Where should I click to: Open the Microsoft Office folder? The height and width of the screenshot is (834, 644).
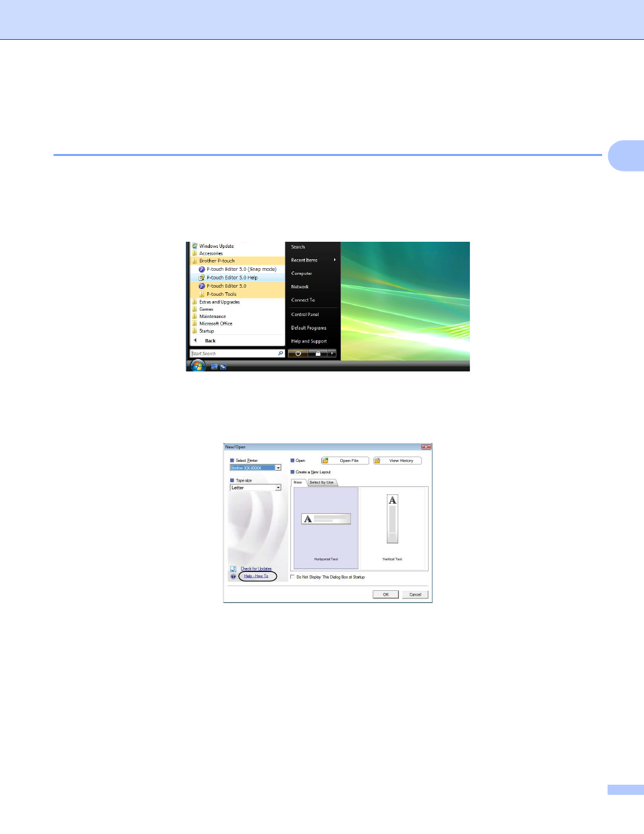pos(216,323)
